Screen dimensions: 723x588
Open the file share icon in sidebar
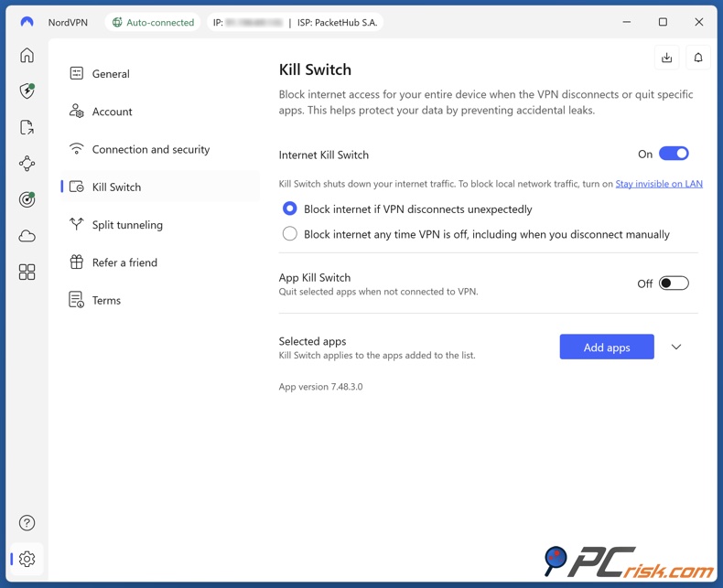pyautogui.click(x=27, y=128)
